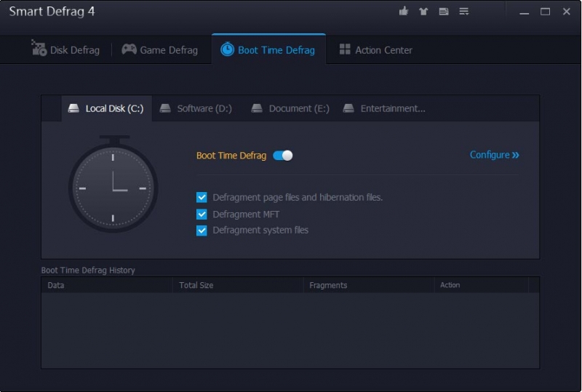The height and width of the screenshot is (392, 582).
Task: Open the Action Center tab
Action: [x=375, y=49]
